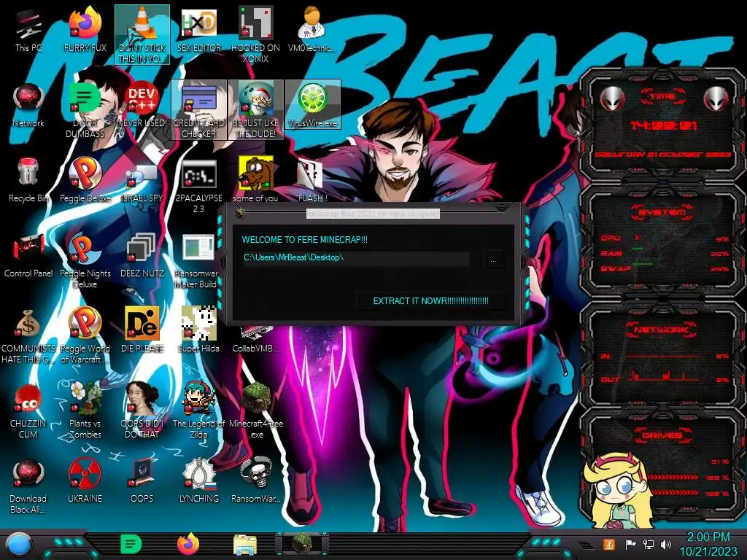Open the DEEZ NUTZ icon
747x560 pixels.
(x=142, y=256)
